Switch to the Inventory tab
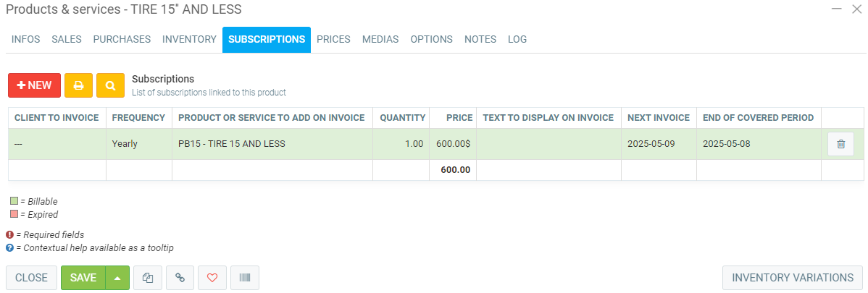The width and height of the screenshot is (868, 293). coord(189,40)
